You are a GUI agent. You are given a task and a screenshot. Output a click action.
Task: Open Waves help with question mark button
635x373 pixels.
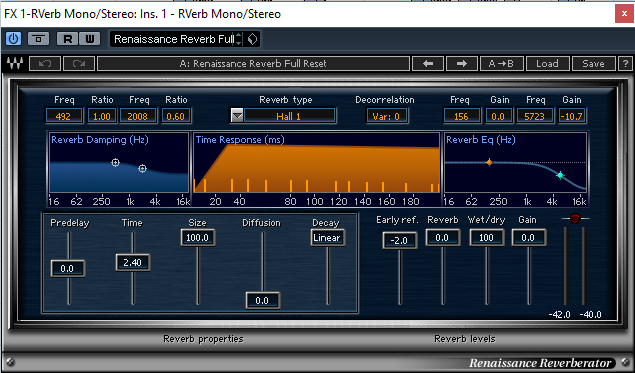pos(625,64)
